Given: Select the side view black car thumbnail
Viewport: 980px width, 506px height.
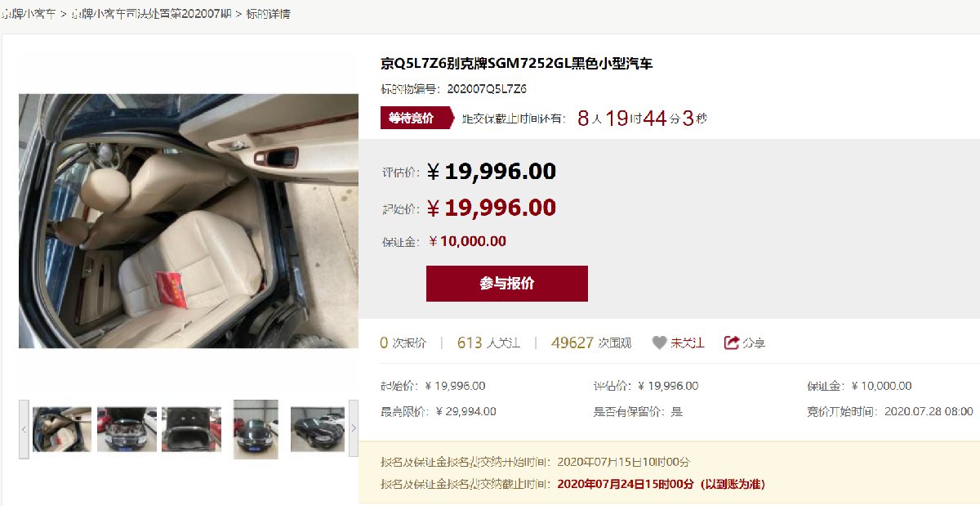Looking at the screenshot, I should tap(318, 429).
